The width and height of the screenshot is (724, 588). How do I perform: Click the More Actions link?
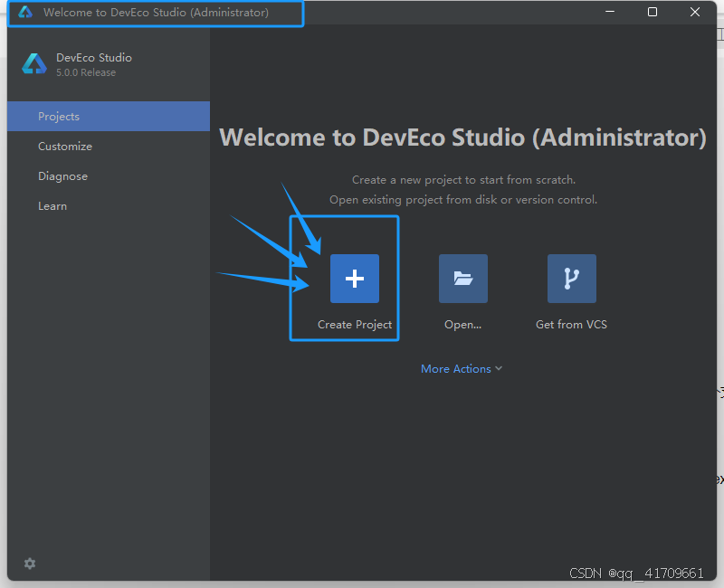(455, 369)
